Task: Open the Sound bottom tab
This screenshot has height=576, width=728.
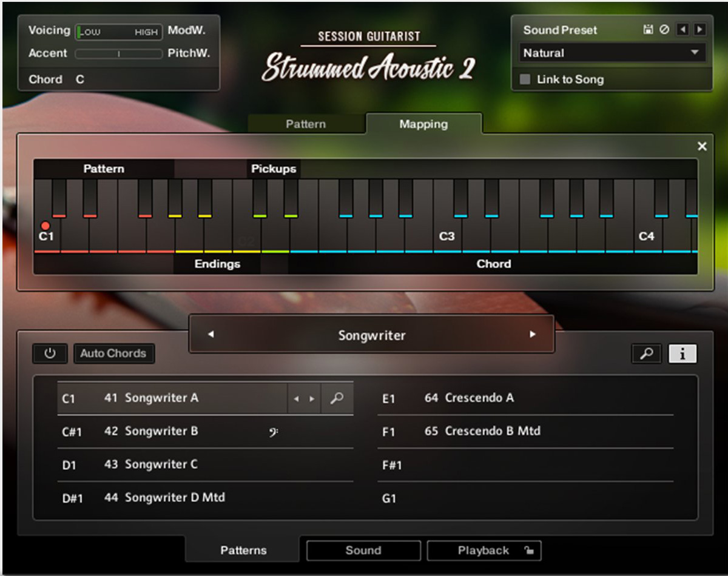Action: [x=363, y=551]
